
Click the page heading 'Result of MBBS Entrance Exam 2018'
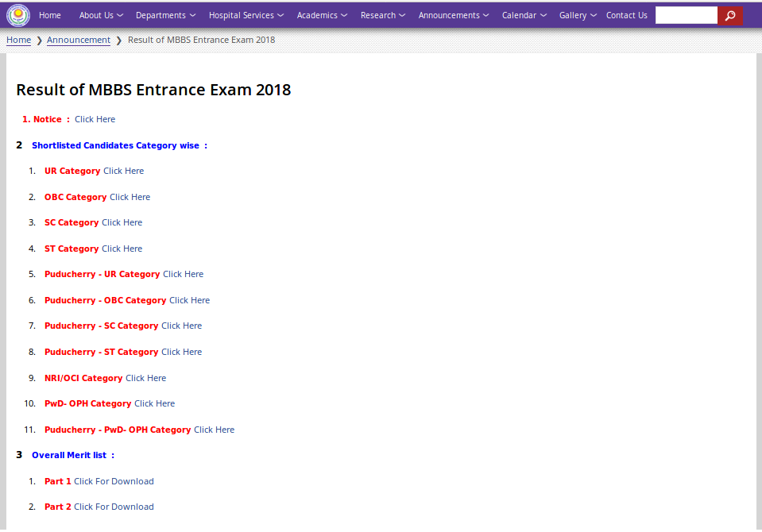point(153,90)
